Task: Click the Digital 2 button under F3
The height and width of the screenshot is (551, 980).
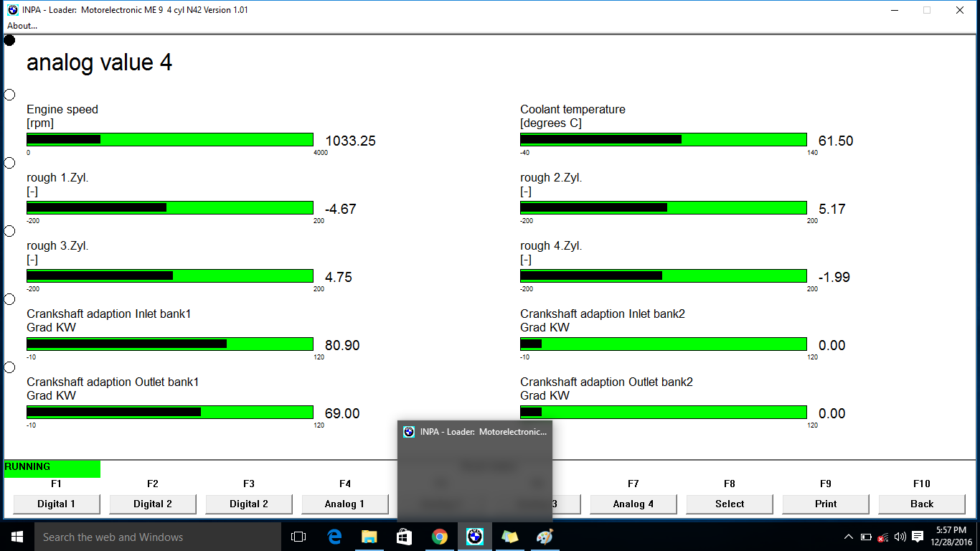Action: click(x=249, y=504)
